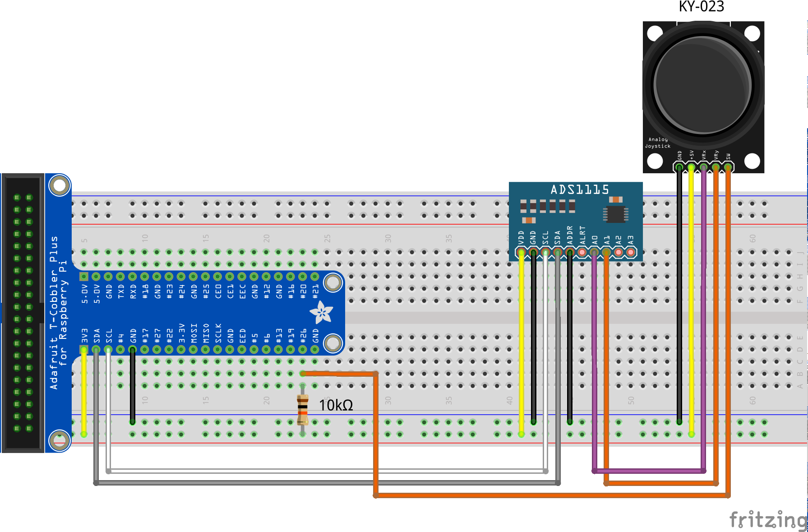
Task: Select the MOSI pin on the T-Cobbler
Action: click(194, 349)
